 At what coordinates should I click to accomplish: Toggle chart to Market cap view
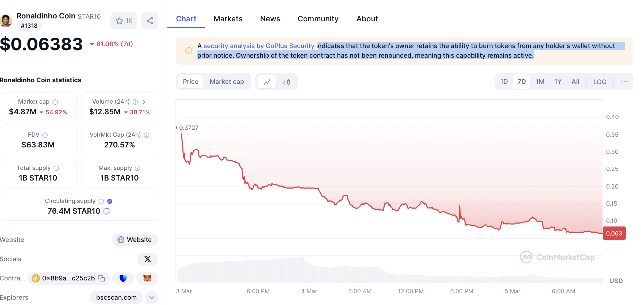tap(227, 82)
